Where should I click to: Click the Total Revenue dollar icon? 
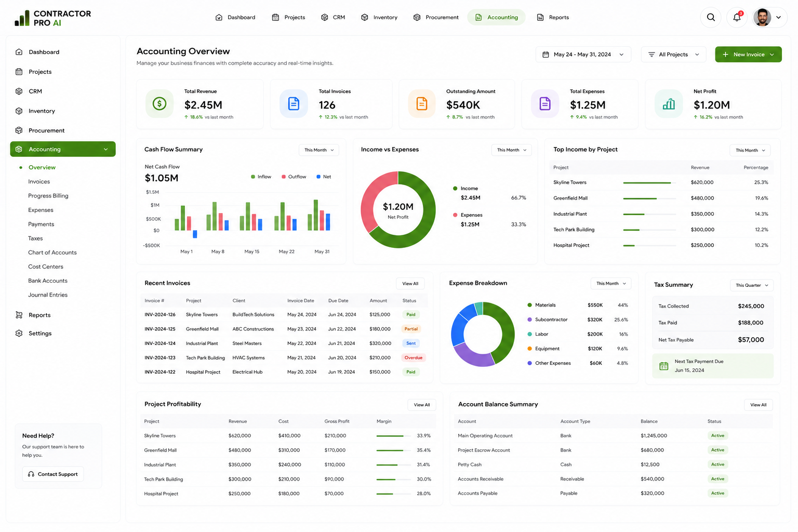159,104
